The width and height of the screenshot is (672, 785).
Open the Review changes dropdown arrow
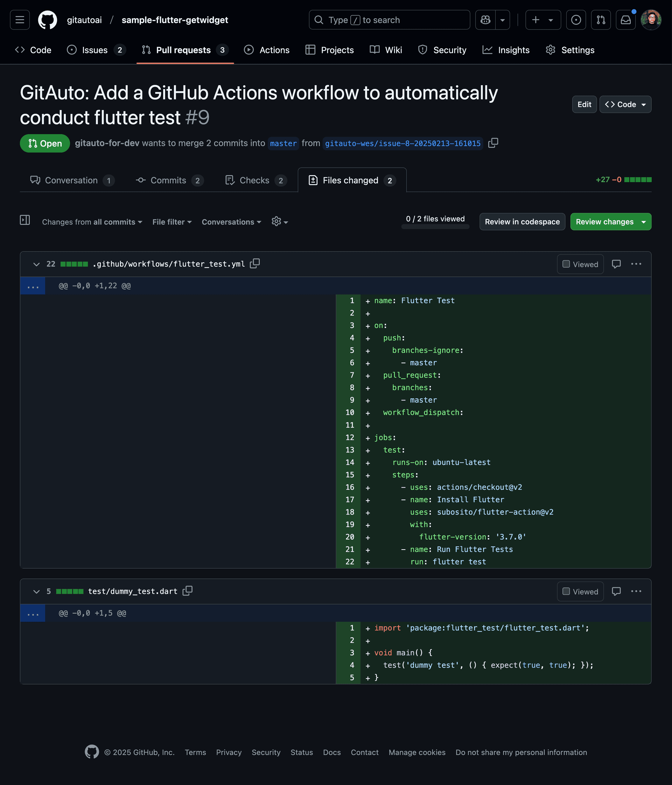[x=643, y=222]
